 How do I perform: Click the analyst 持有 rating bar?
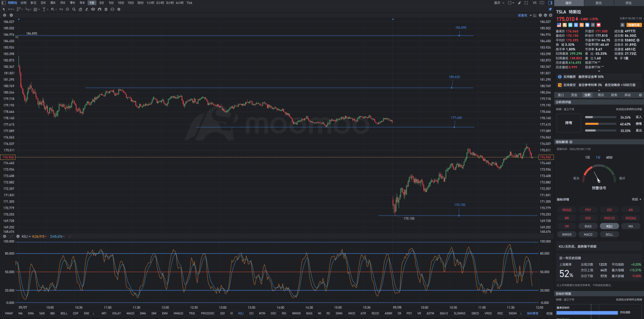[601, 124]
